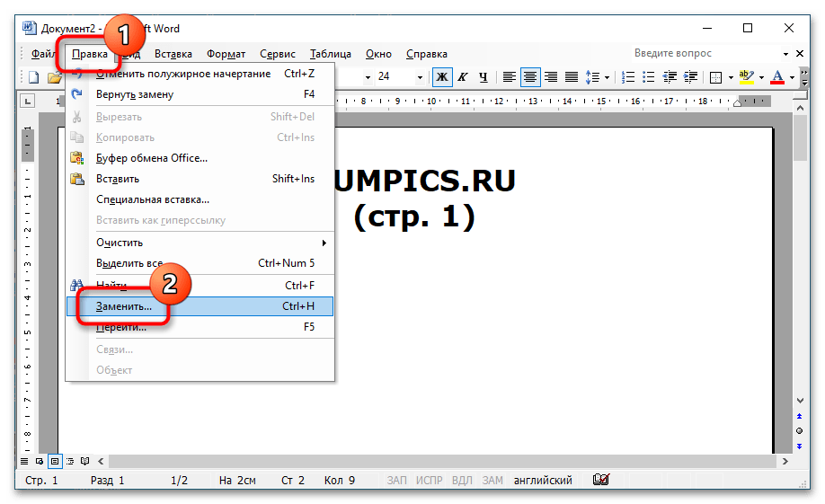The width and height of the screenshot is (825, 504).
Task: Apply yellow highlight color
Action: click(x=746, y=77)
